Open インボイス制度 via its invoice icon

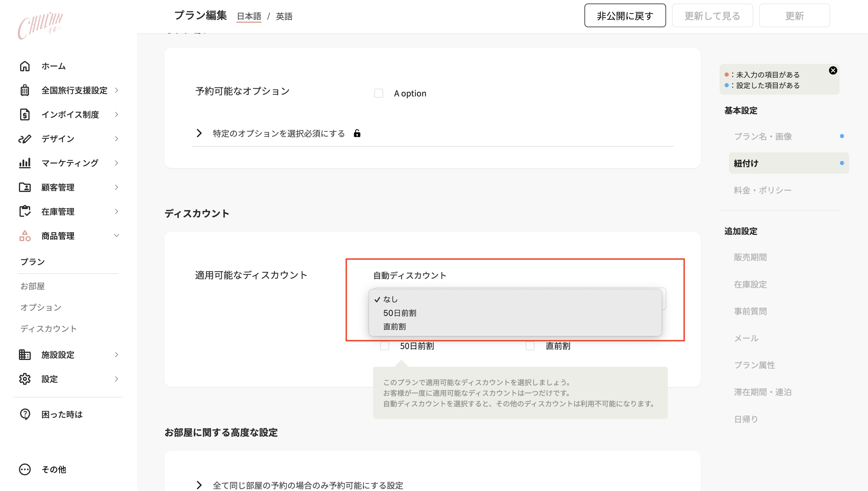pyautogui.click(x=25, y=114)
